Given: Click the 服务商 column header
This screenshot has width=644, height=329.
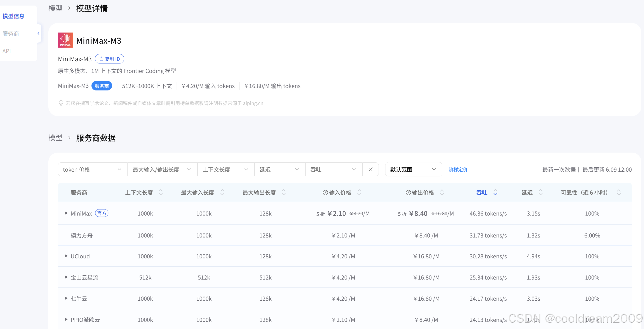Looking at the screenshot, I should point(79,193).
